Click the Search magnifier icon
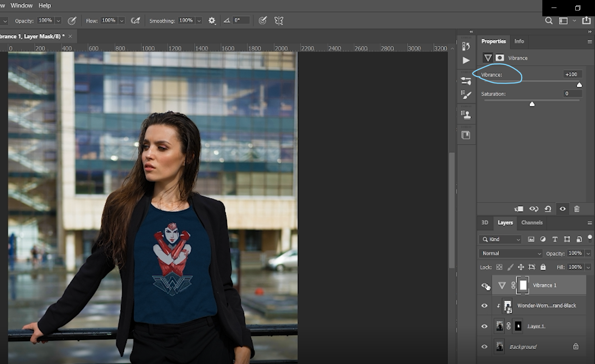This screenshot has width=595, height=364. [x=549, y=20]
